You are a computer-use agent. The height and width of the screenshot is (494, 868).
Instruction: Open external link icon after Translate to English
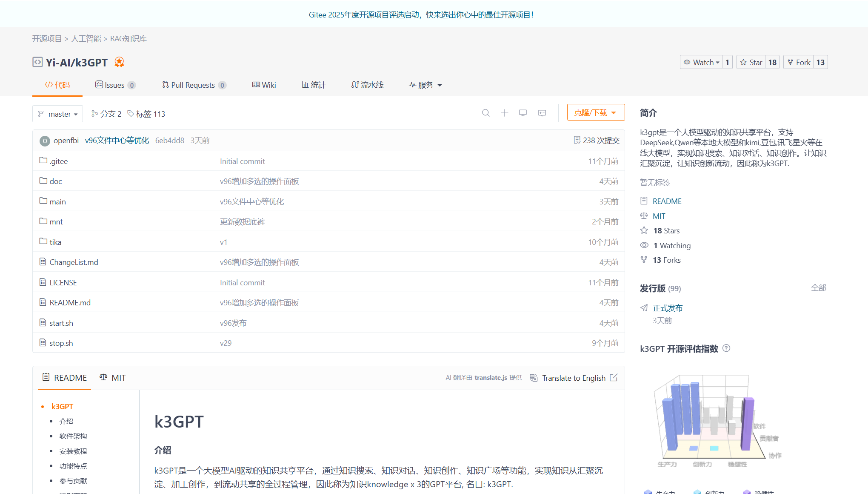pos(614,378)
